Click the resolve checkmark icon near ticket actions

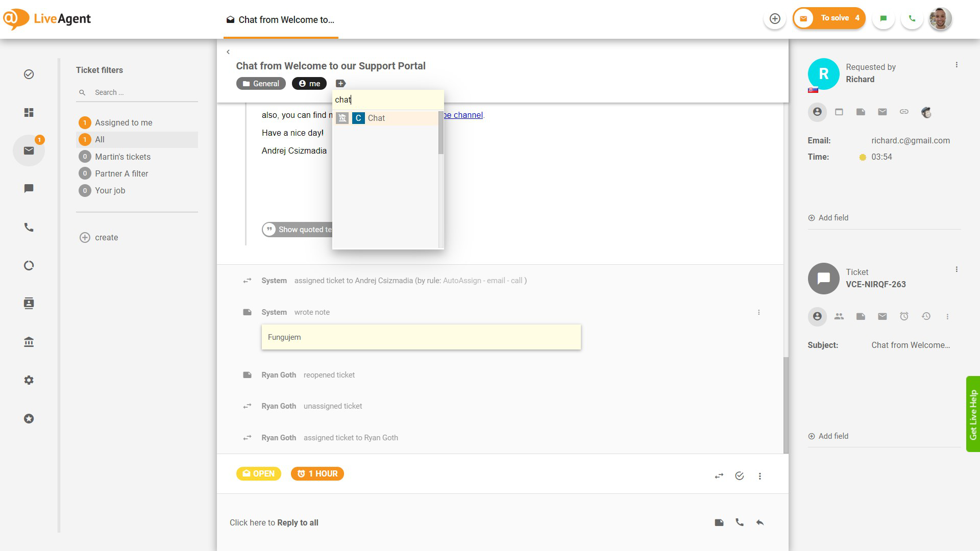[x=740, y=475]
